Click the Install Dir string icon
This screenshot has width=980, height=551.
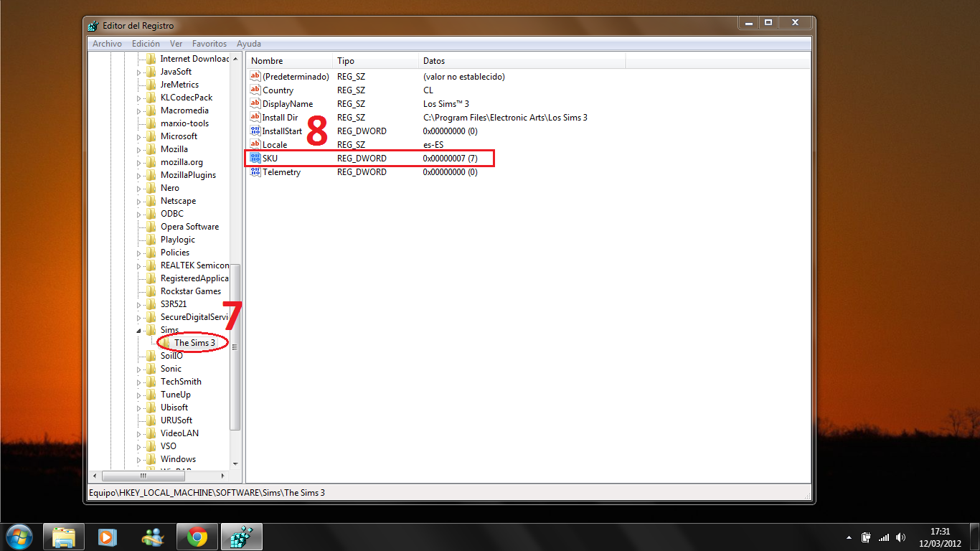pos(255,118)
